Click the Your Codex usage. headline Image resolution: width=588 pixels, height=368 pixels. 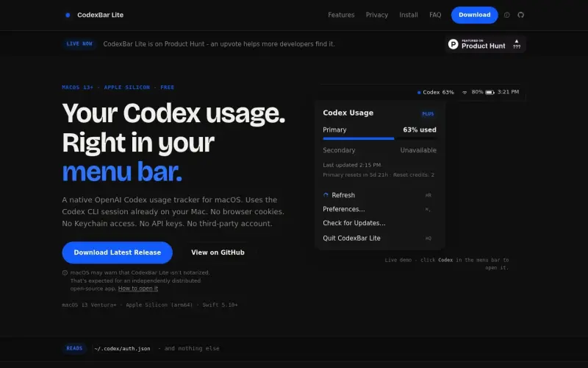pos(173,113)
